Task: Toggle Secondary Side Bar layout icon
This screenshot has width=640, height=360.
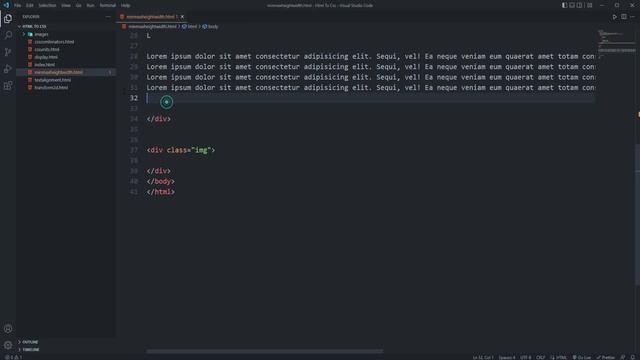Action: [x=580, y=5]
